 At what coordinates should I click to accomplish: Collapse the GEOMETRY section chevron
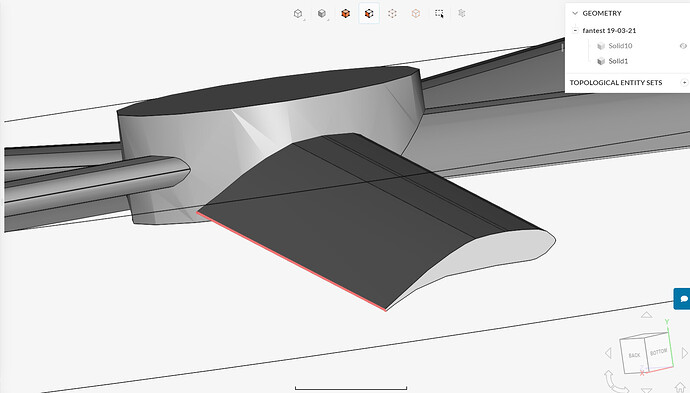(x=575, y=13)
